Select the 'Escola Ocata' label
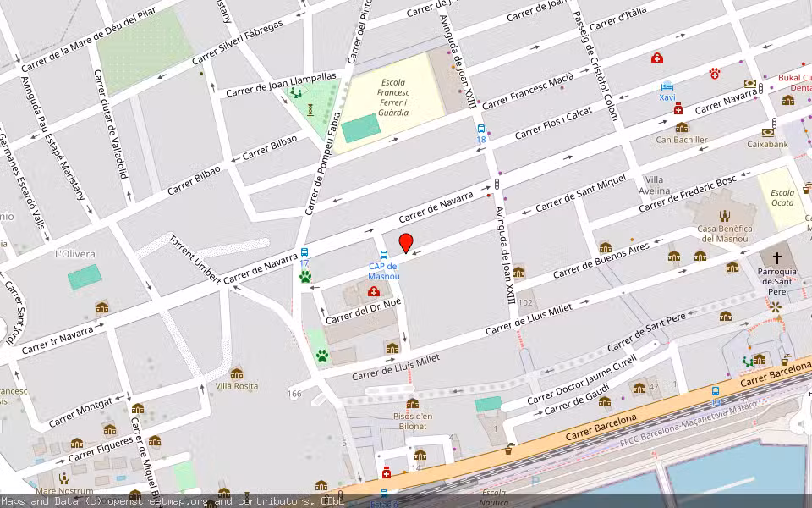 (782, 197)
